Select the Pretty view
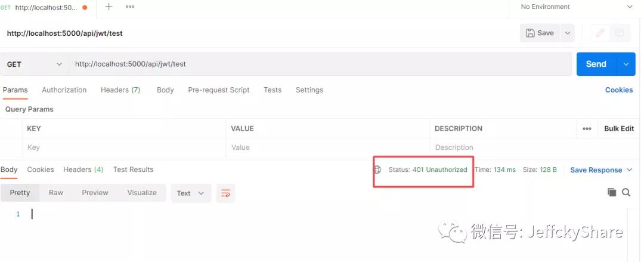This screenshot has width=644, height=262. coord(20,193)
